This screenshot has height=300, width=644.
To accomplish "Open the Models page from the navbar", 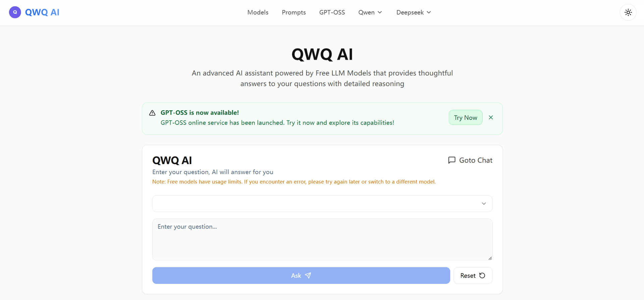I will (x=258, y=12).
